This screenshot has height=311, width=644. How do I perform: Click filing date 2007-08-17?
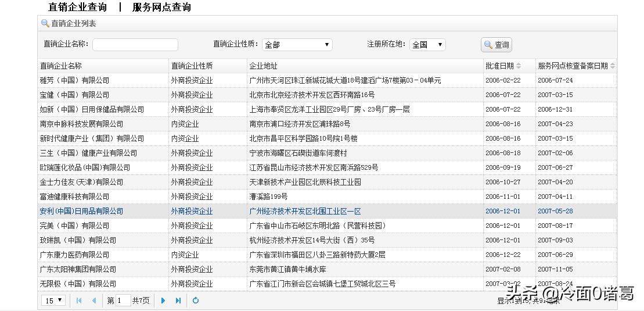point(555,226)
